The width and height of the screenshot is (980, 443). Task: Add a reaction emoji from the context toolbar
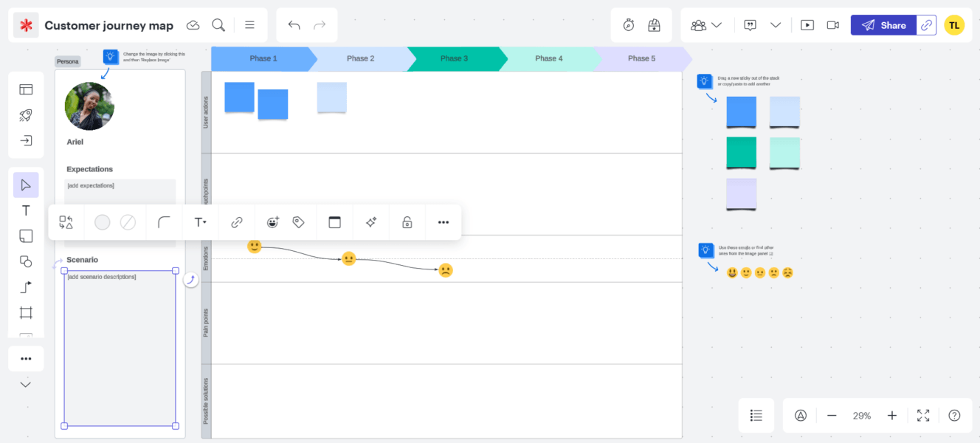click(x=272, y=221)
